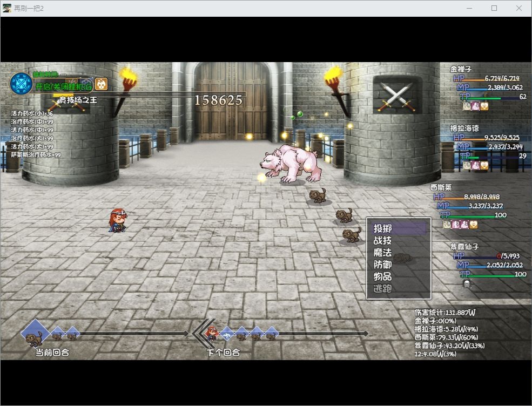The image size is (532, 406).
Task: Click 金禅子's orange heart status icon
Action: pyautogui.click(x=484, y=106)
